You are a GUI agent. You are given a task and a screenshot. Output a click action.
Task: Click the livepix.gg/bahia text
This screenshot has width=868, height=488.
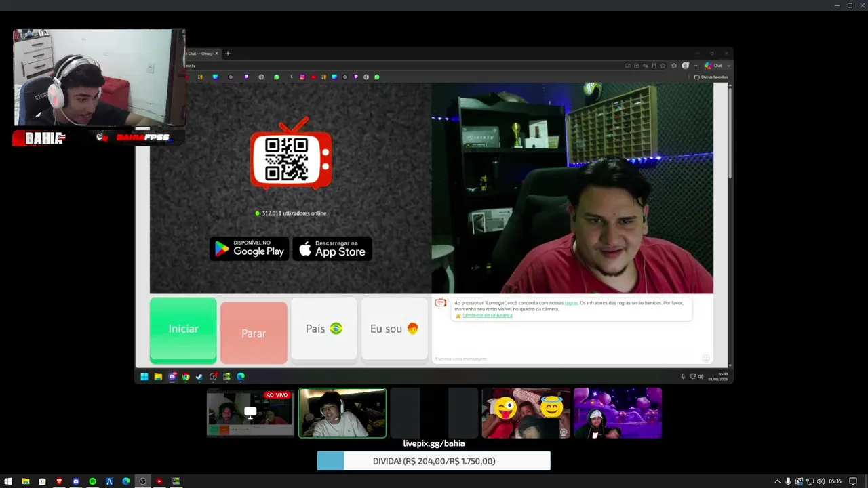pyautogui.click(x=434, y=444)
